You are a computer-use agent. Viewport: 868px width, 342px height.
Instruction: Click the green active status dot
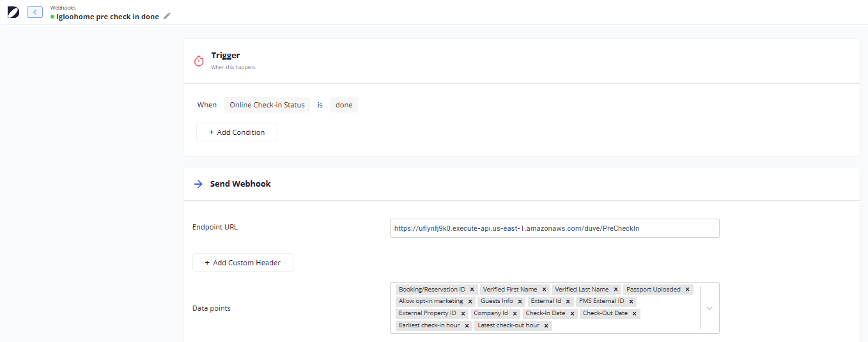coord(52,17)
